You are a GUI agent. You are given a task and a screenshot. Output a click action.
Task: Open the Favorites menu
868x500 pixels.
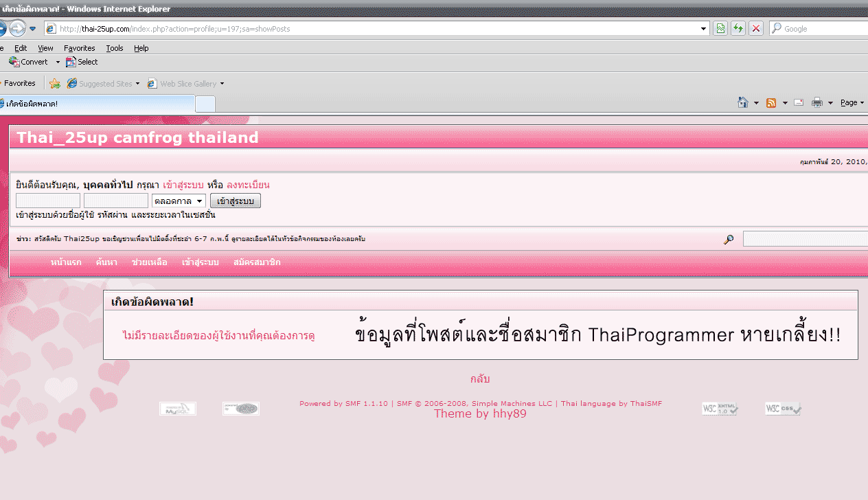[x=80, y=48]
